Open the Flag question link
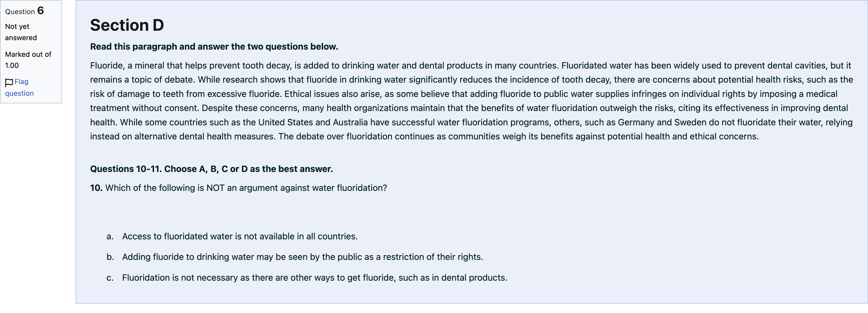Viewport: 868px width, 313px height. 19,87
